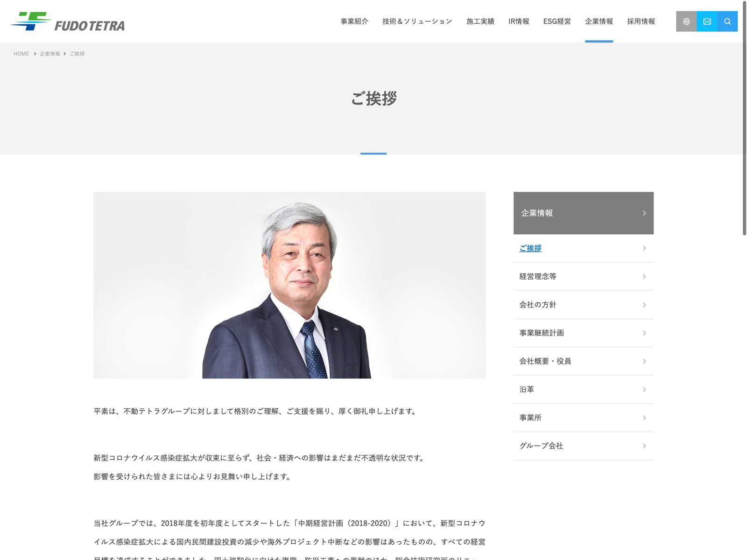Open 事業紹介 in the top navigation
The height and width of the screenshot is (560, 747).
(x=354, y=21)
